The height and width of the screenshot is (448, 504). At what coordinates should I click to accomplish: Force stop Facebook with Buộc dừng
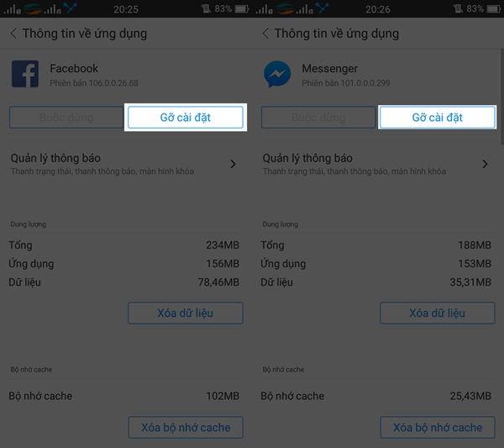66,118
